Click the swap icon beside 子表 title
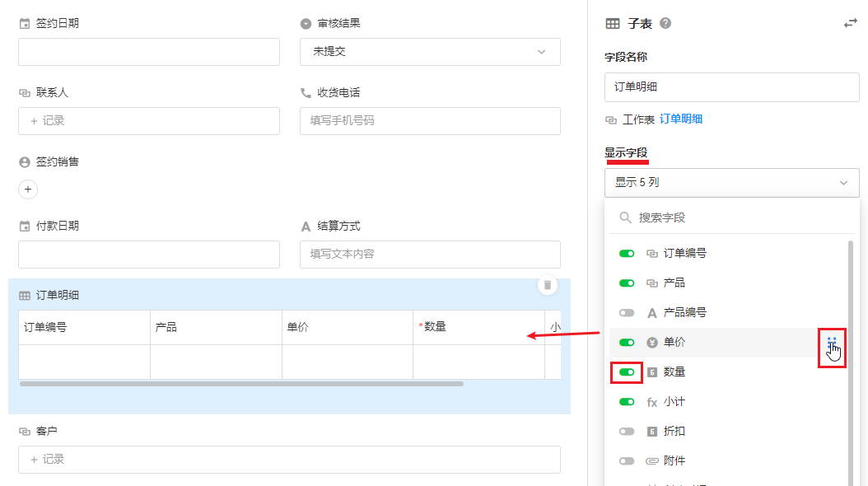 pos(851,24)
